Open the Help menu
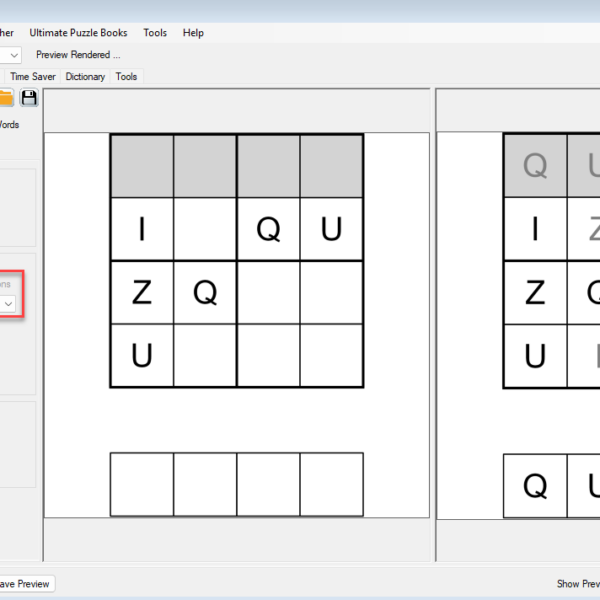 [193, 33]
